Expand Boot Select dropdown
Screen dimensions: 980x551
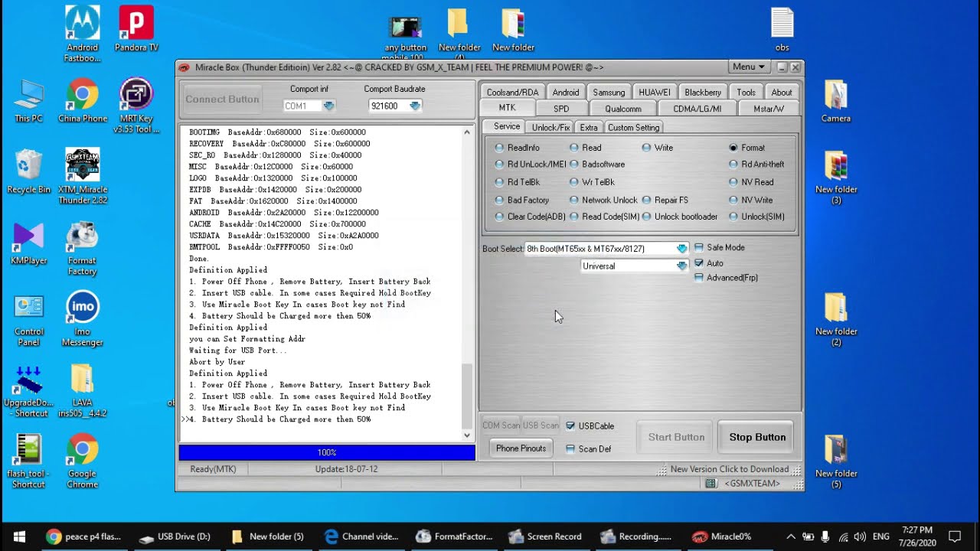681,249
